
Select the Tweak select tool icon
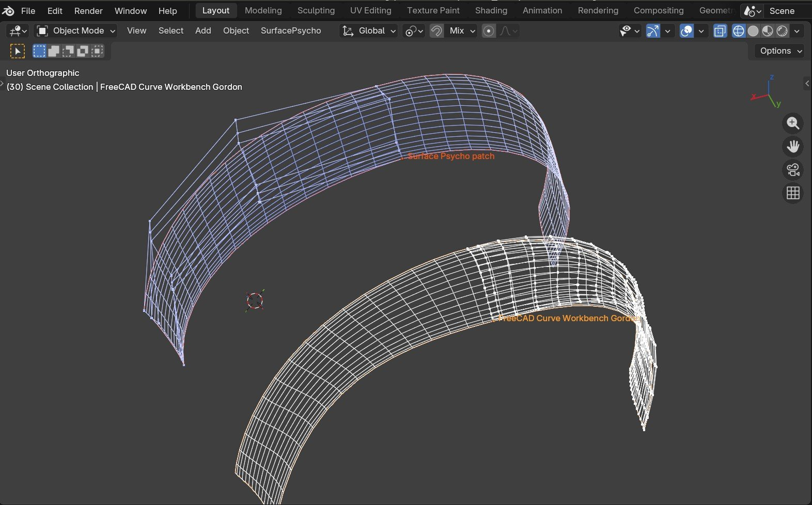18,51
